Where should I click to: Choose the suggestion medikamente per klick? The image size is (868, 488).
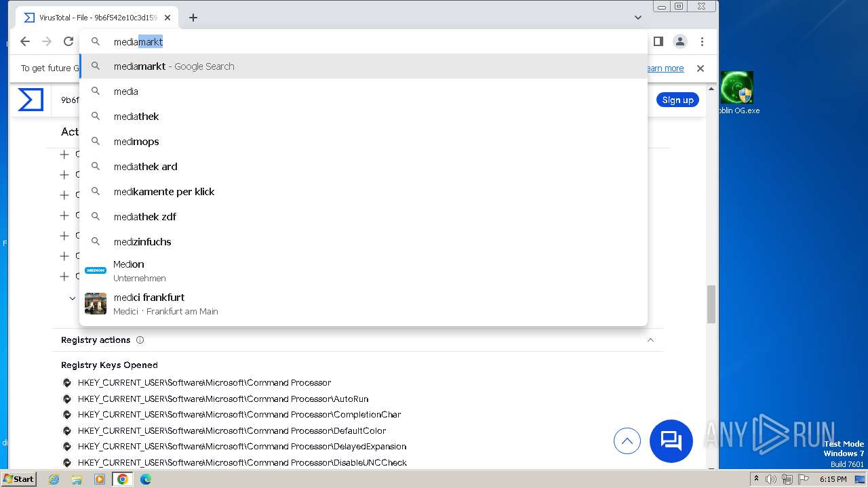coord(363,192)
